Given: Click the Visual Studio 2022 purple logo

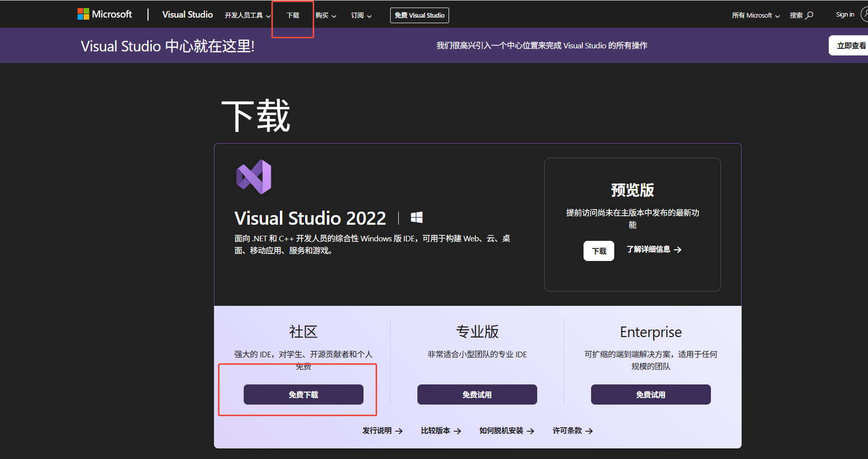Looking at the screenshot, I should (254, 177).
